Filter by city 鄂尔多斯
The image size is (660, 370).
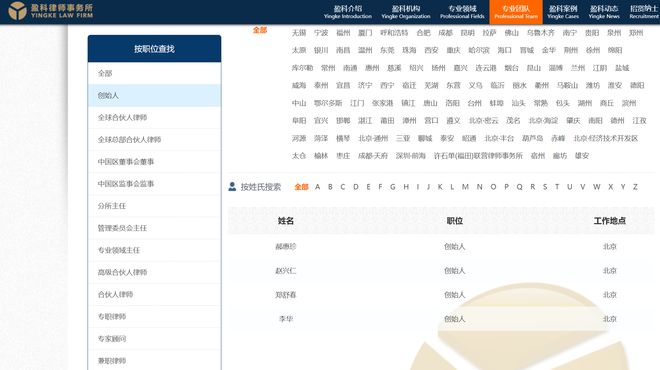tap(328, 103)
